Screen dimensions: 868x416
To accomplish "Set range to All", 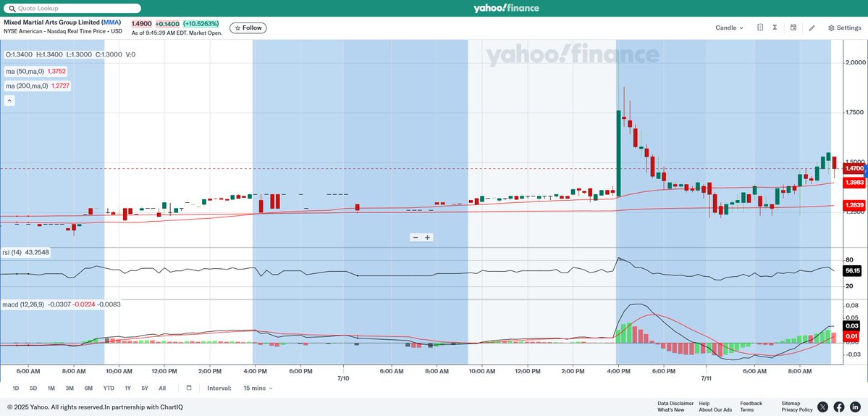I will [162, 388].
